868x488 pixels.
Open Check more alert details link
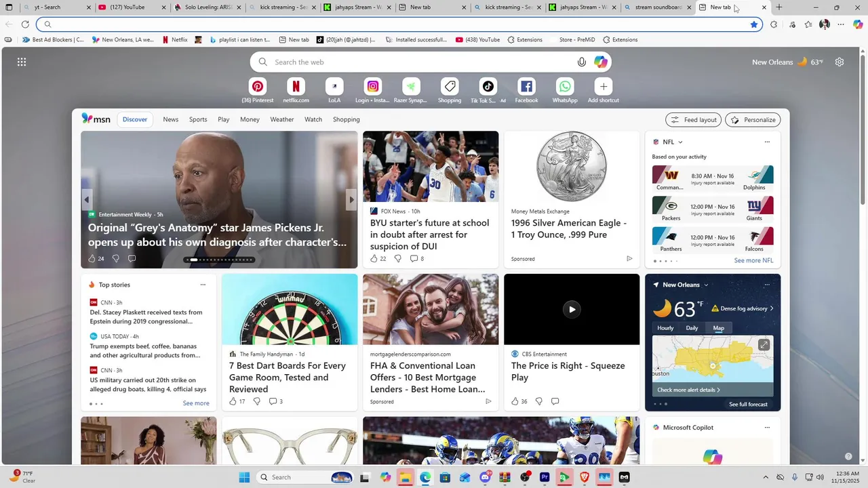pos(688,390)
